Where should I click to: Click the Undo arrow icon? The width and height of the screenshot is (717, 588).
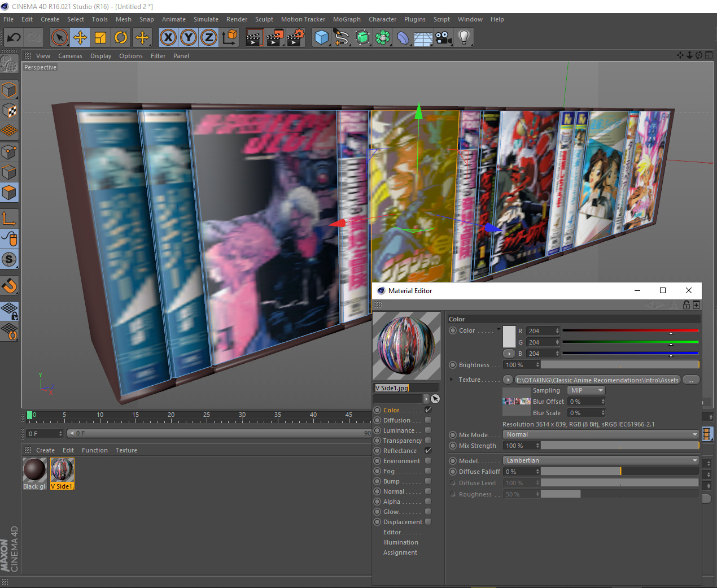[14, 38]
